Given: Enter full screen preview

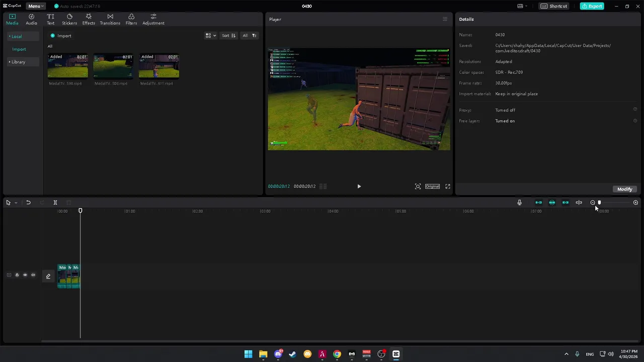Looking at the screenshot, I should point(448,187).
